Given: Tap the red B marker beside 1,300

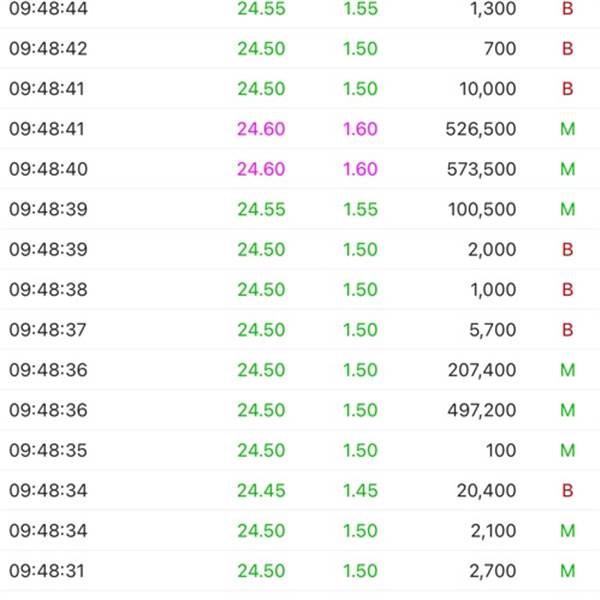Looking at the screenshot, I should [567, 8].
